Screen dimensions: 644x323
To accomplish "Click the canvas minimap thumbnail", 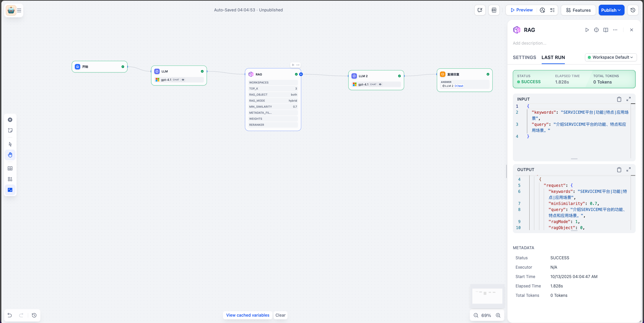I will click(x=487, y=296).
